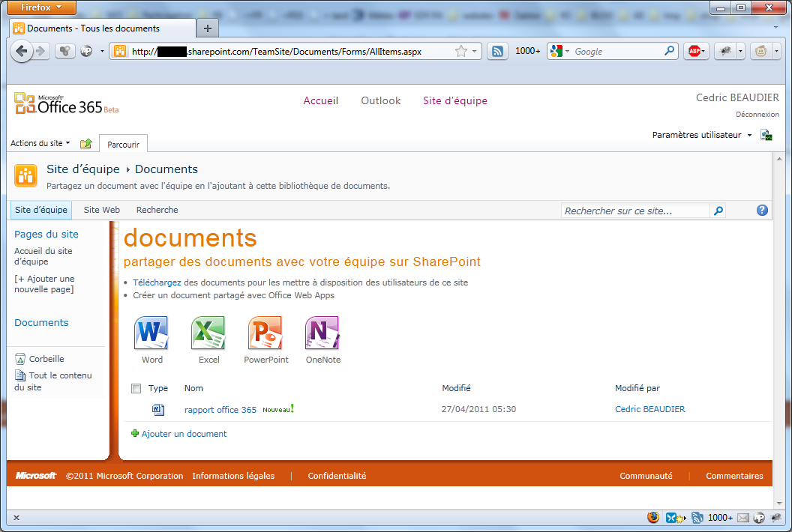792x532 pixels.
Task: Click in the Google search box
Action: pyautogui.click(x=617, y=51)
